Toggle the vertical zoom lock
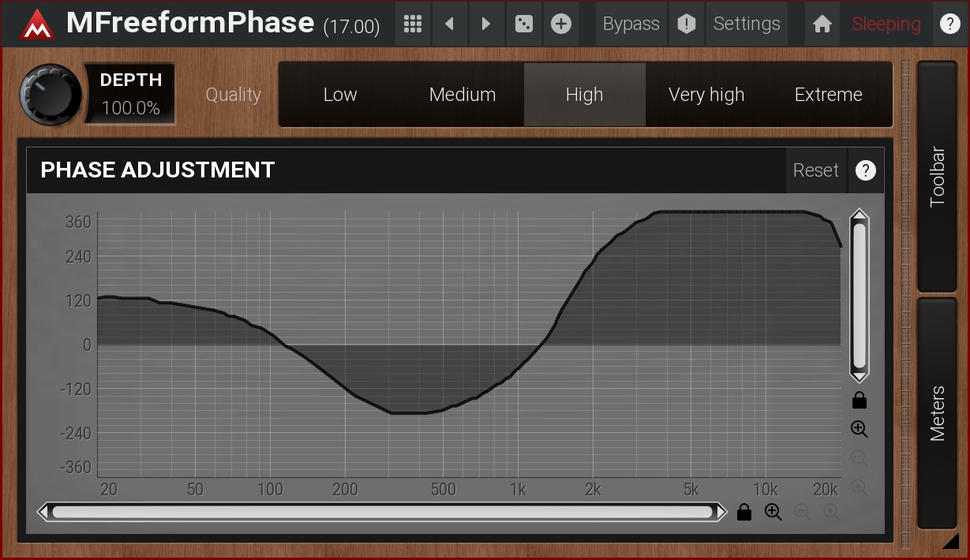The height and width of the screenshot is (560, 970). [x=860, y=401]
